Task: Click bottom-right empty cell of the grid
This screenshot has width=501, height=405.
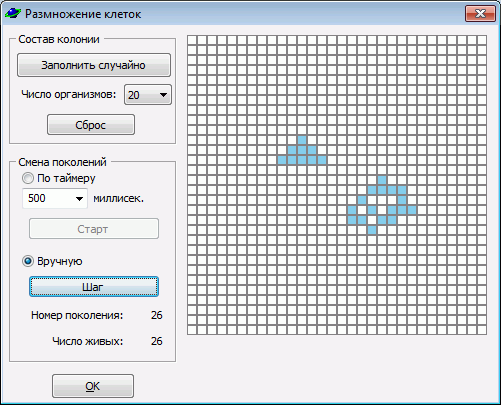Action: coord(482,330)
